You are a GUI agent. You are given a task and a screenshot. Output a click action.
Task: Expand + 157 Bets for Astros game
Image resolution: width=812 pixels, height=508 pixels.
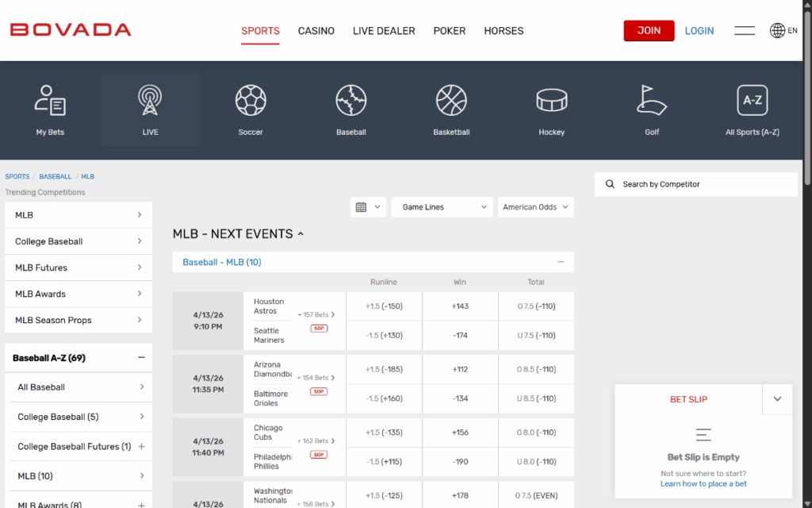point(316,314)
